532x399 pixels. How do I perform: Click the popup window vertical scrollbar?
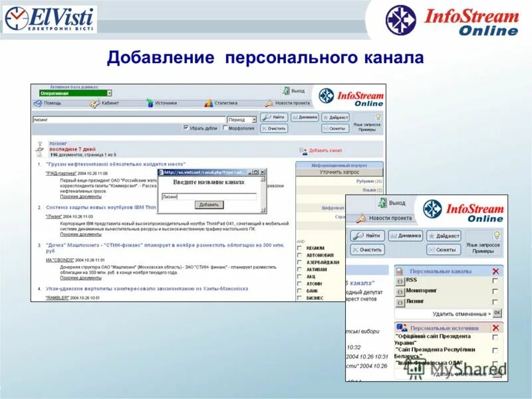click(x=263, y=194)
